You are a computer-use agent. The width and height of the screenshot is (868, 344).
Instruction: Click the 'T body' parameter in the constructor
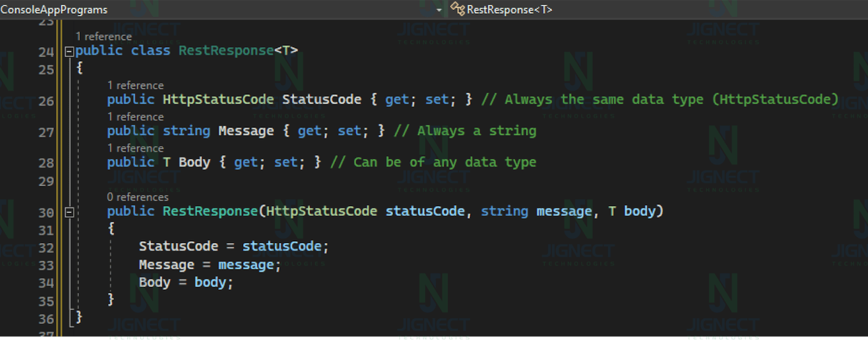pyautogui.click(x=632, y=211)
